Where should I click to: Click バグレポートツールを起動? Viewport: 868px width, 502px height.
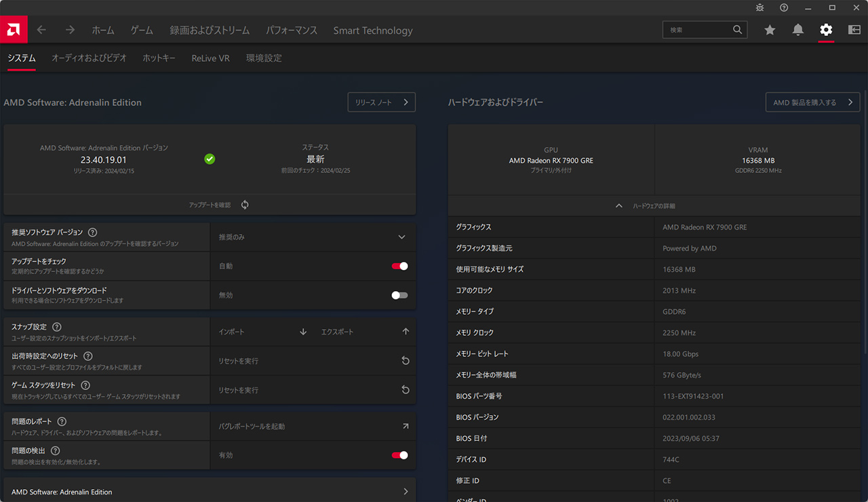pyautogui.click(x=252, y=426)
